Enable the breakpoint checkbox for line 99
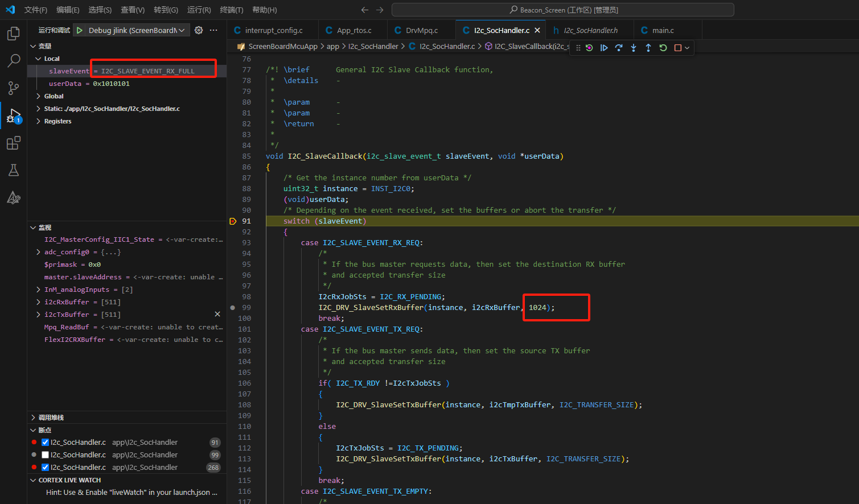The height and width of the screenshot is (504, 859). (x=46, y=455)
